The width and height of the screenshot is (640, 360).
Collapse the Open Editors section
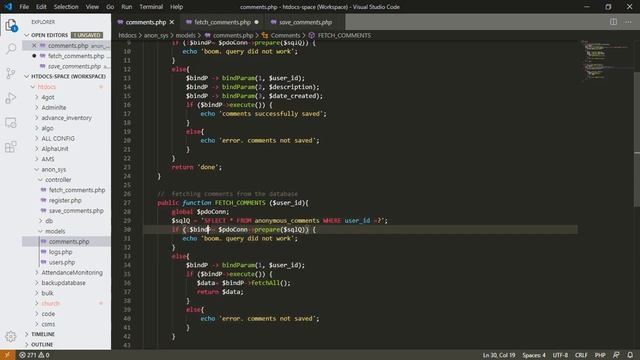(x=27, y=35)
